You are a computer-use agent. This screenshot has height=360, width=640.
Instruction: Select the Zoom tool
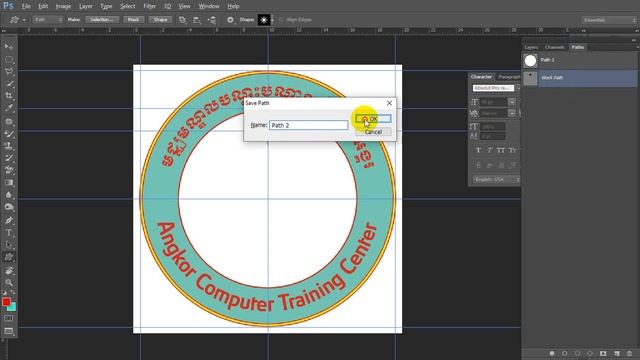9,282
